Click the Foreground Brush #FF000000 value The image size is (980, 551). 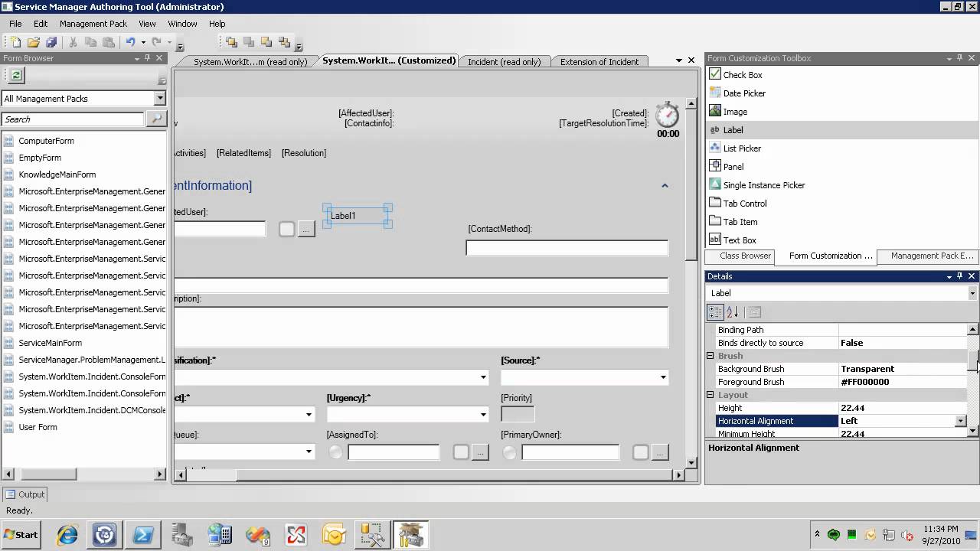(865, 382)
